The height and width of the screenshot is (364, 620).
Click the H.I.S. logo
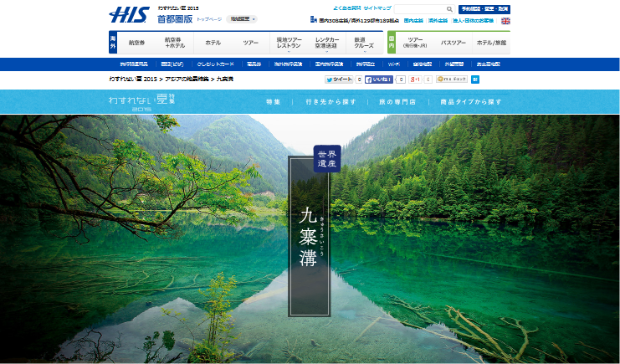129,14
